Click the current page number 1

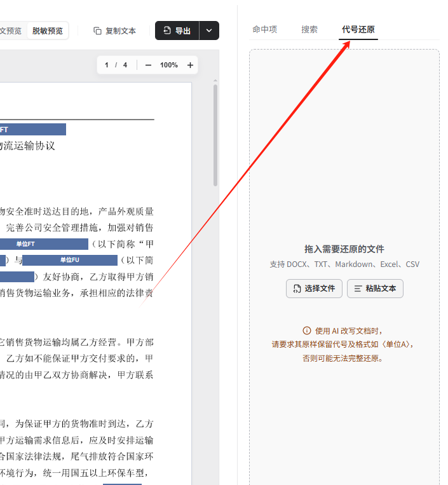107,65
